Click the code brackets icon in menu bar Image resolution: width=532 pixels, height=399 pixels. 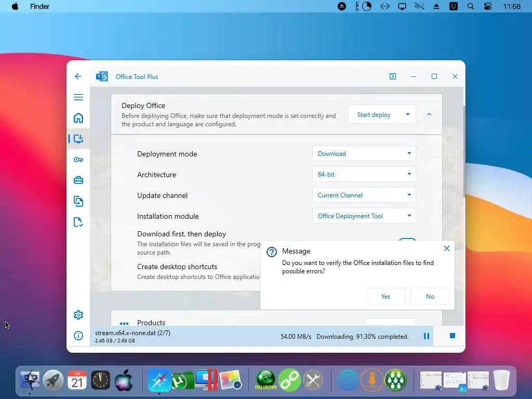pyautogui.click(x=385, y=6)
